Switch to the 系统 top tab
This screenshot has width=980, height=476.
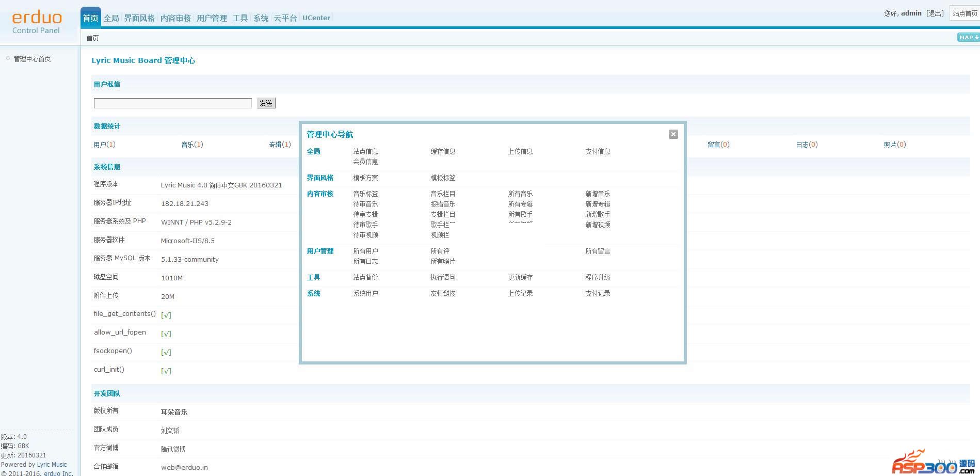point(261,18)
